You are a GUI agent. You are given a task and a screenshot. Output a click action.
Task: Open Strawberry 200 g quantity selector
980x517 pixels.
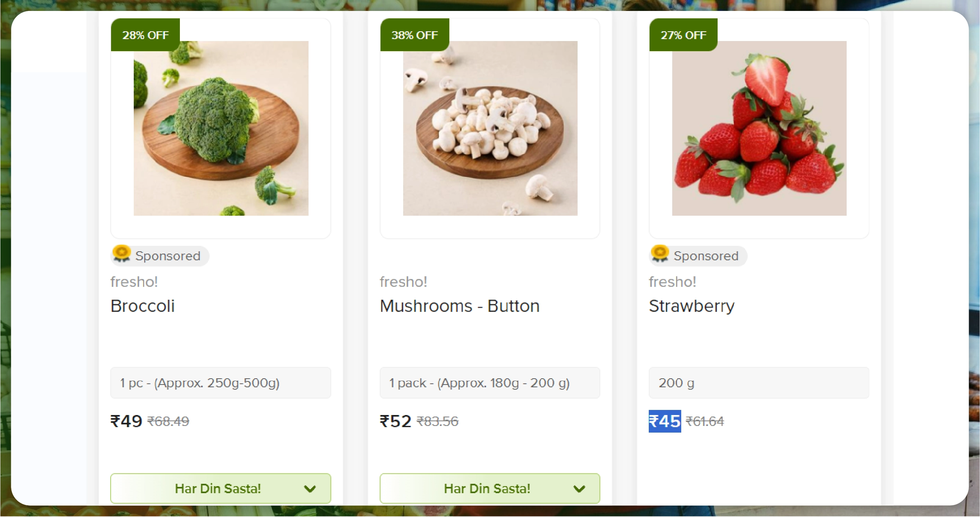tap(759, 383)
